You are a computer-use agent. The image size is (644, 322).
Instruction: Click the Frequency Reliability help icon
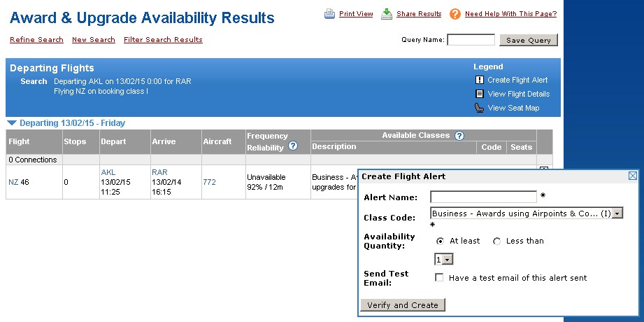293,146
